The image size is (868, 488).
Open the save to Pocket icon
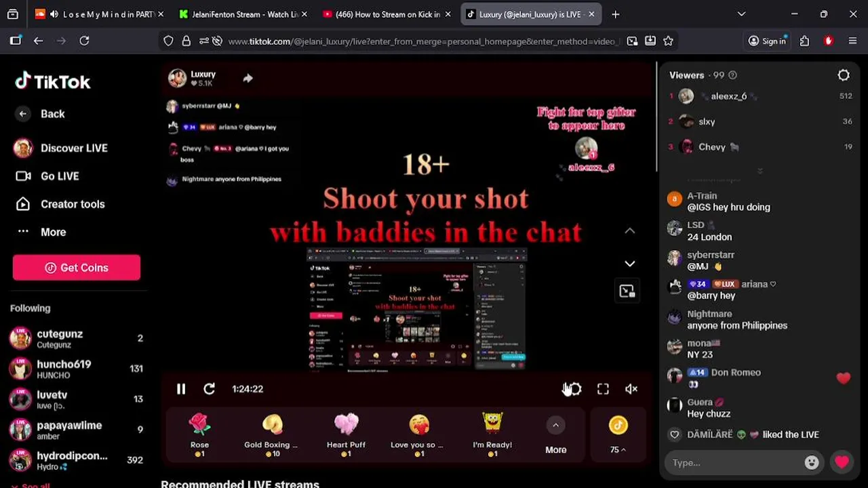[650, 41]
